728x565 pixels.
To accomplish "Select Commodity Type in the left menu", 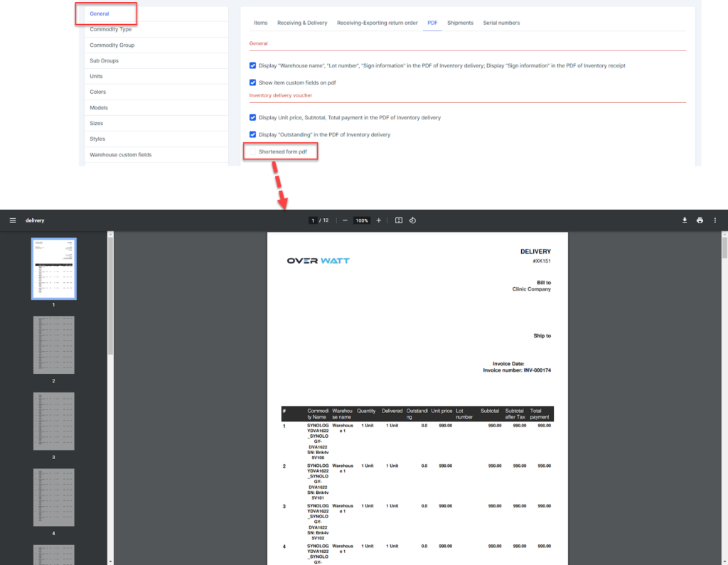I will [x=110, y=29].
